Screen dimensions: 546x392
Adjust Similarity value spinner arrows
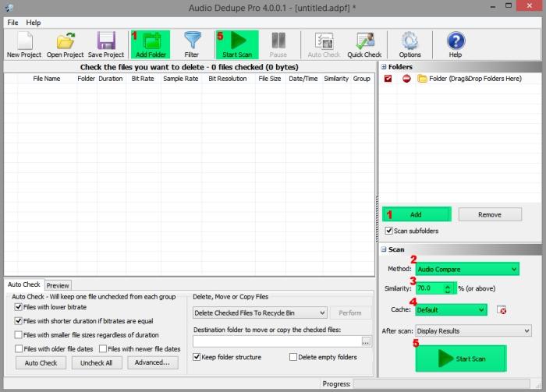448,288
